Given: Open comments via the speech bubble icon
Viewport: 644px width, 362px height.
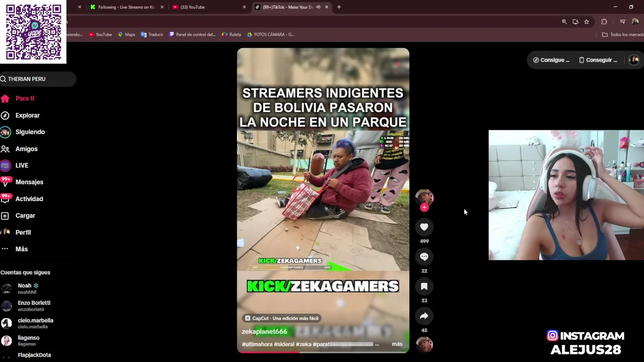Looking at the screenshot, I should 424,257.
